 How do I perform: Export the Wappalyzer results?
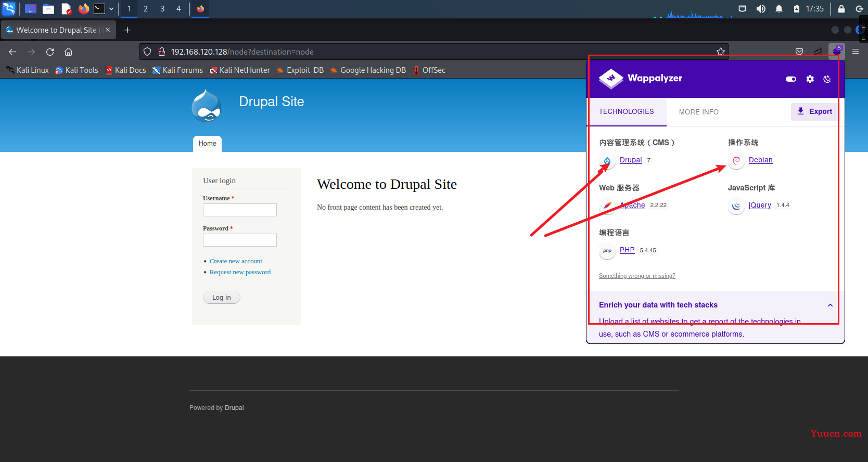pyautogui.click(x=815, y=111)
